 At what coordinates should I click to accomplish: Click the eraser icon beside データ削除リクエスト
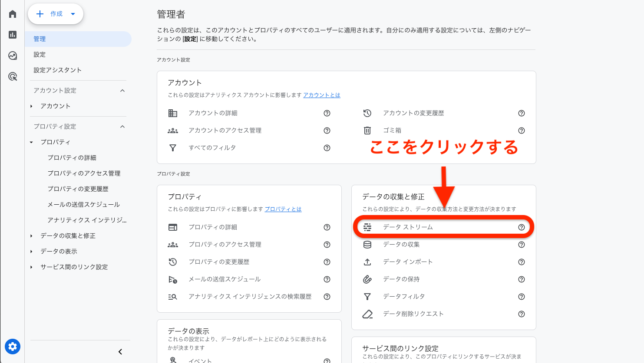coord(367,314)
